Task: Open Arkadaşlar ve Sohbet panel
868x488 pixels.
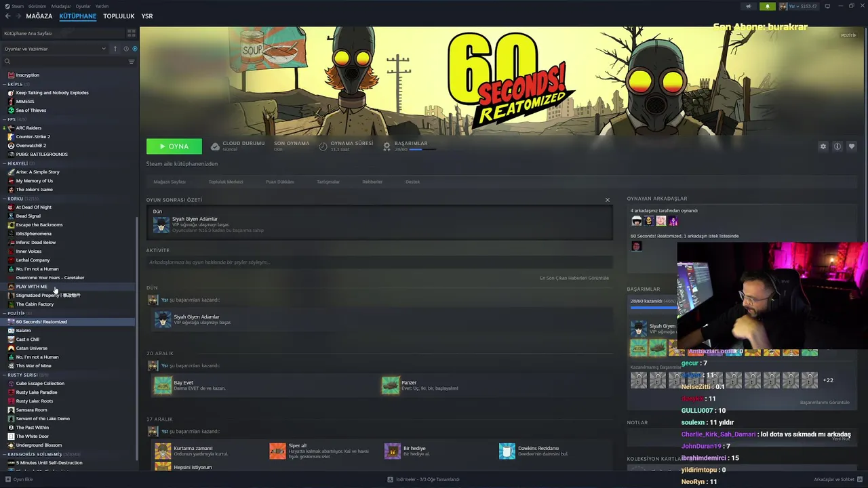Action: 838,479
